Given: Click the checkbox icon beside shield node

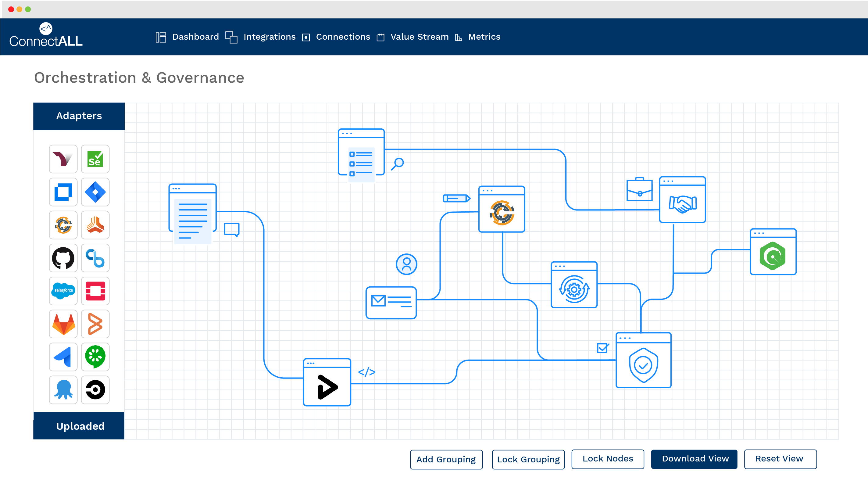Looking at the screenshot, I should point(602,348).
